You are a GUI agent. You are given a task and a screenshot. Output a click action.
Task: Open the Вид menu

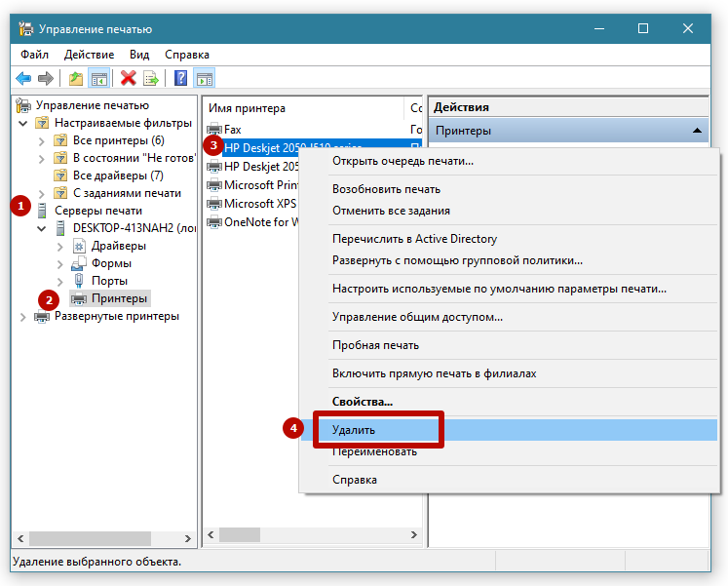click(139, 55)
